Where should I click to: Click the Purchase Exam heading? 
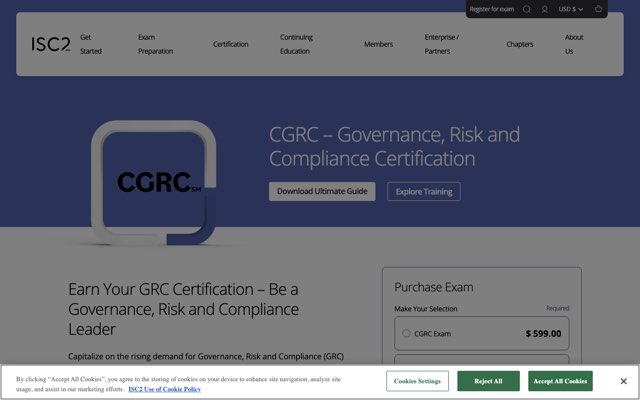433,287
